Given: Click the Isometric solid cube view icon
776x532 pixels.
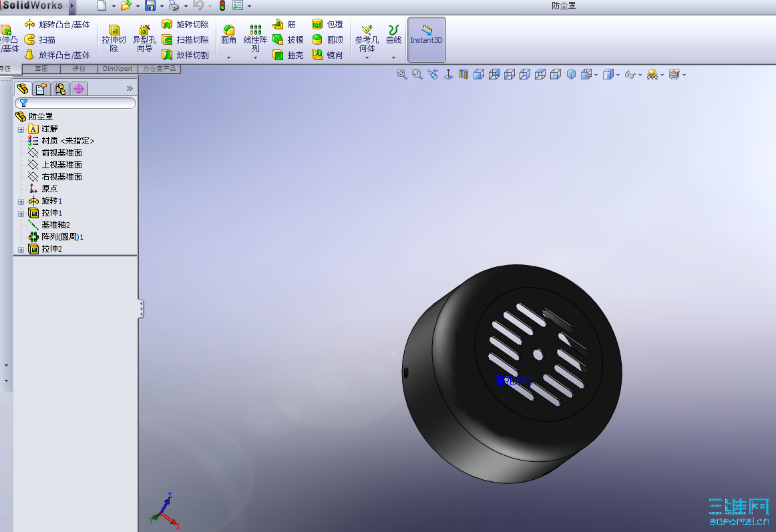Looking at the screenshot, I should point(571,74).
